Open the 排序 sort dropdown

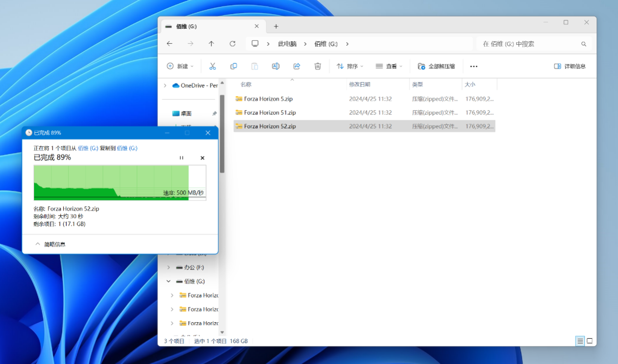coord(350,66)
